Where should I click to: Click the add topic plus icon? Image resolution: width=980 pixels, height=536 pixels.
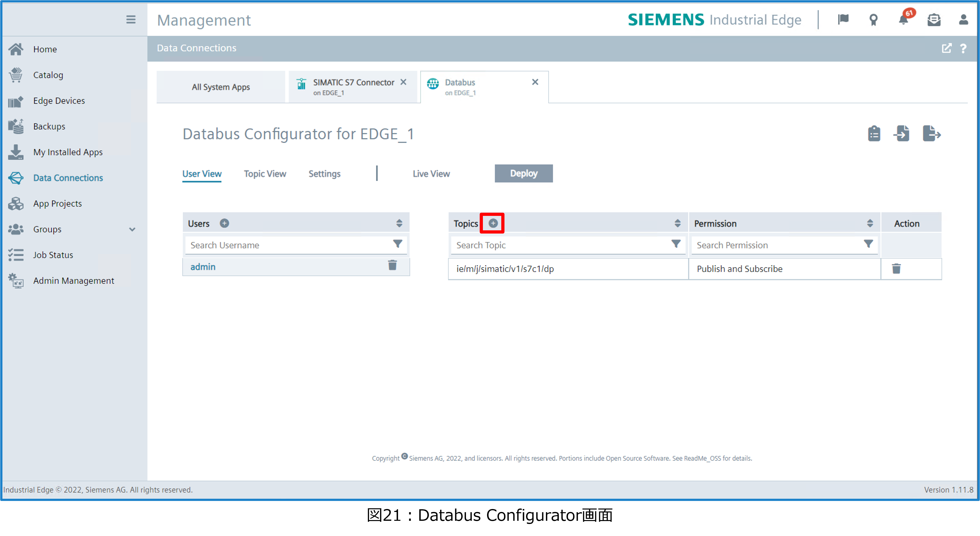coord(493,223)
